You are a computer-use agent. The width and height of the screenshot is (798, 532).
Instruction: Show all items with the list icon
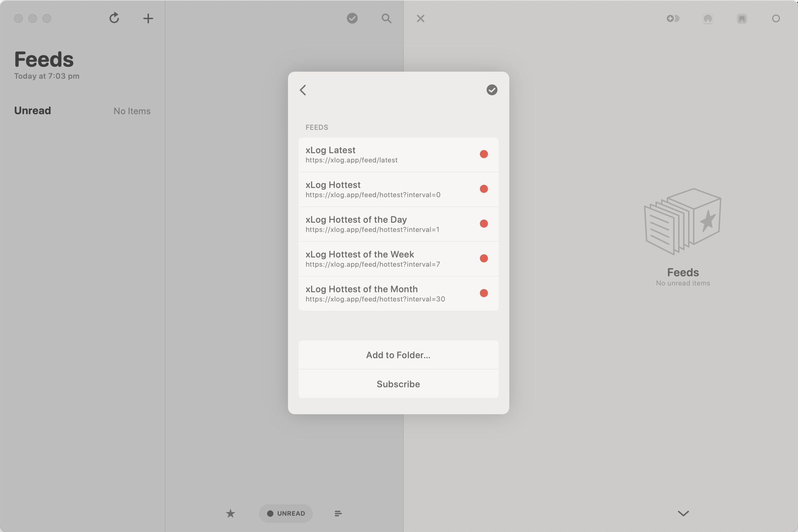click(338, 513)
